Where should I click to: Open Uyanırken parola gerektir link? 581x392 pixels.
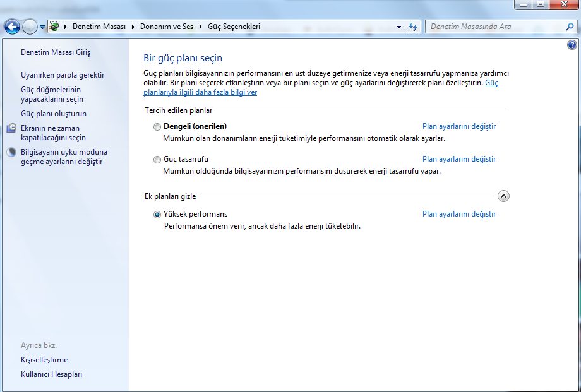click(63, 75)
